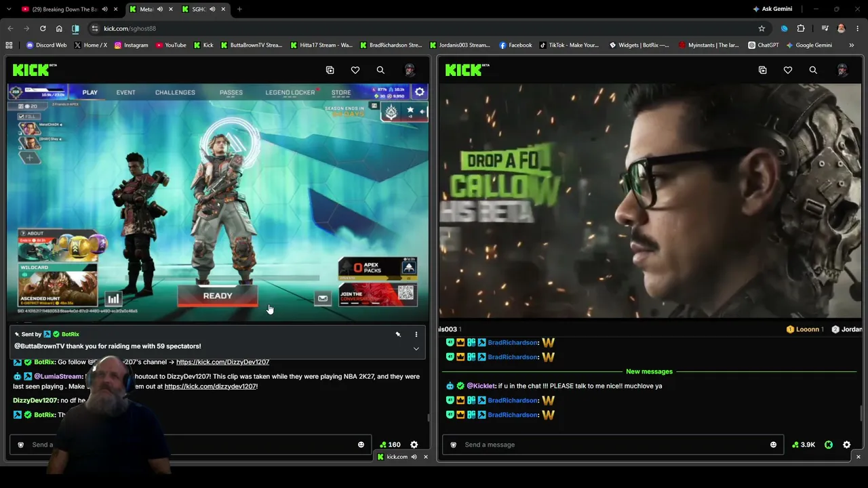Click the READY button in Apex lobby
The image size is (868, 488).
click(218, 296)
